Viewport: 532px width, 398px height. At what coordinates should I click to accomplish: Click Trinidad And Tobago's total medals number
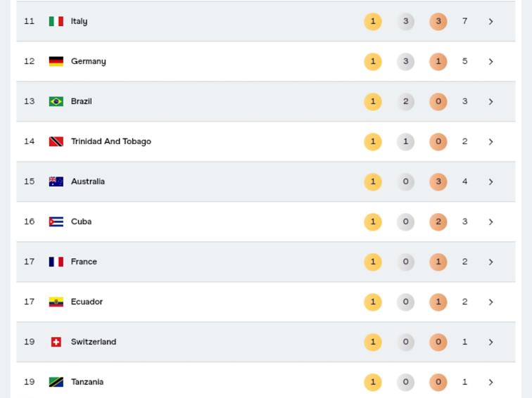point(464,141)
